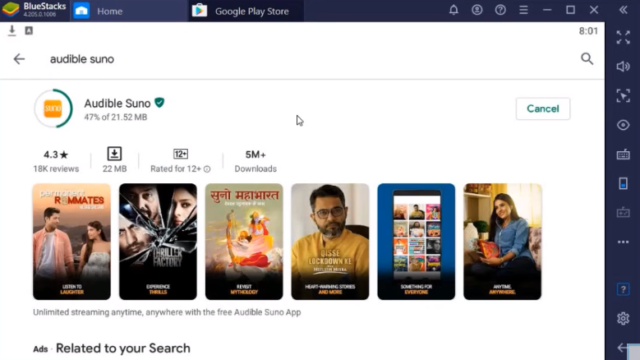Click the Audible Suno app icon
Image resolution: width=640 pixels, height=360 pixels.
53,109
